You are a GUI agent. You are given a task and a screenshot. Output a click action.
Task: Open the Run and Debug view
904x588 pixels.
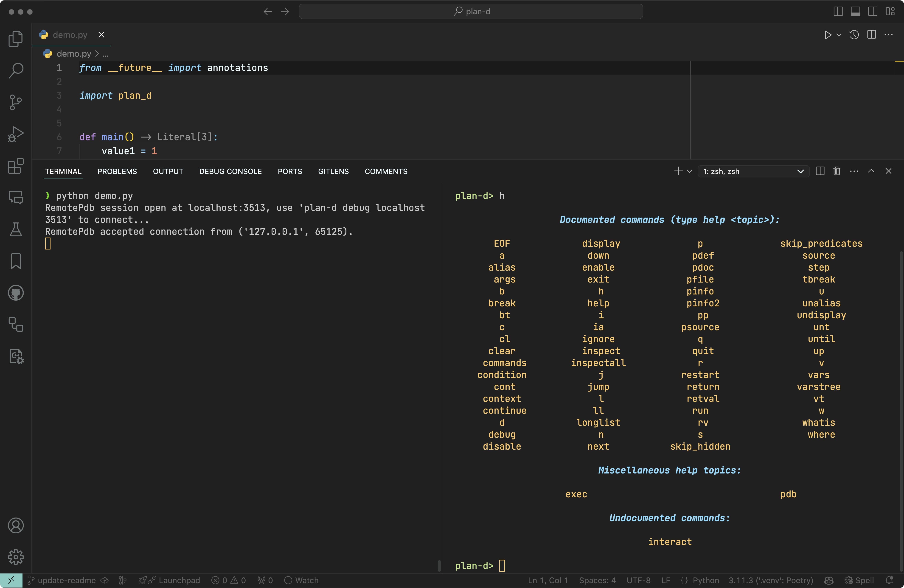click(16, 134)
